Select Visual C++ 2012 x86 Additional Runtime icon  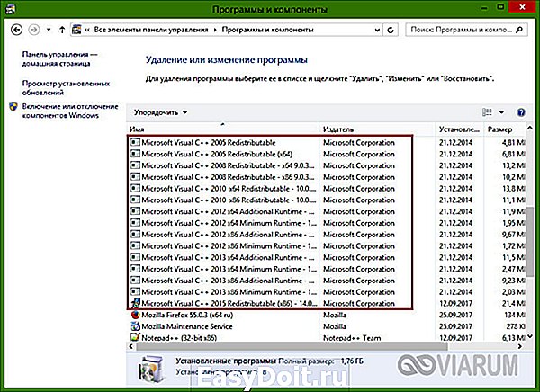pos(135,235)
